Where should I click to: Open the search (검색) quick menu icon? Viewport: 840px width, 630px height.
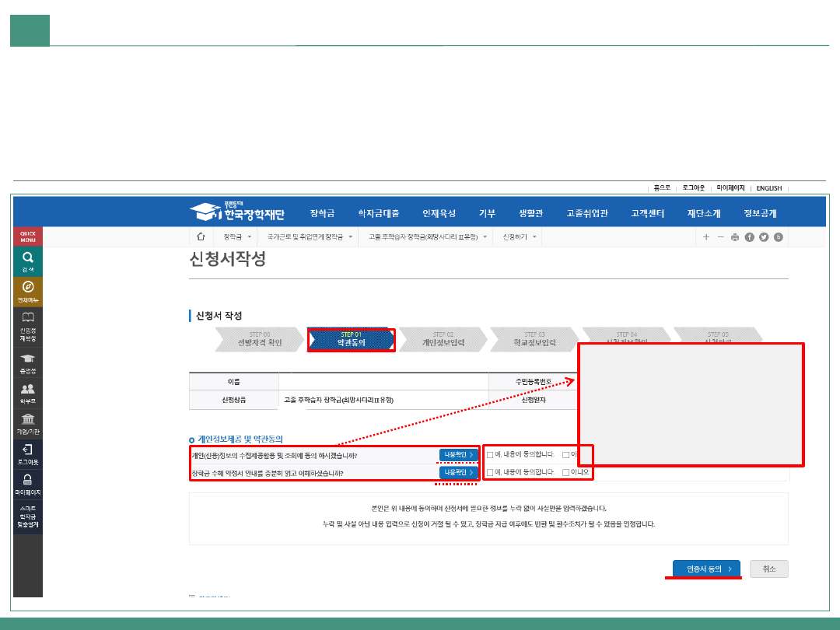point(28,257)
